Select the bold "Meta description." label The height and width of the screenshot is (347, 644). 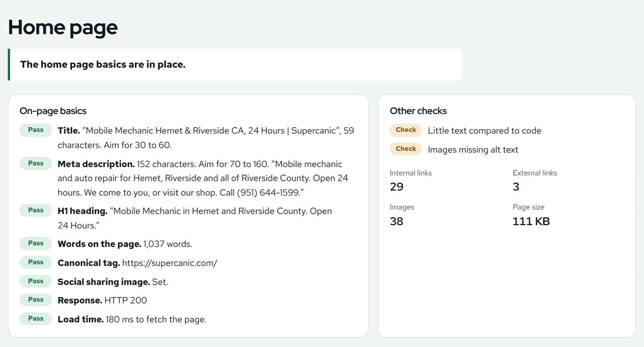click(96, 164)
